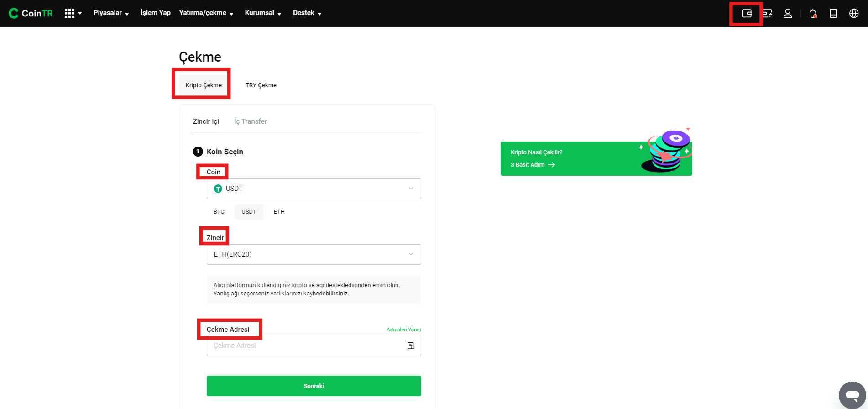The height and width of the screenshot is (409, 868).
Task: Open the mobile app download icon
Action: click(x=833, y=13)
